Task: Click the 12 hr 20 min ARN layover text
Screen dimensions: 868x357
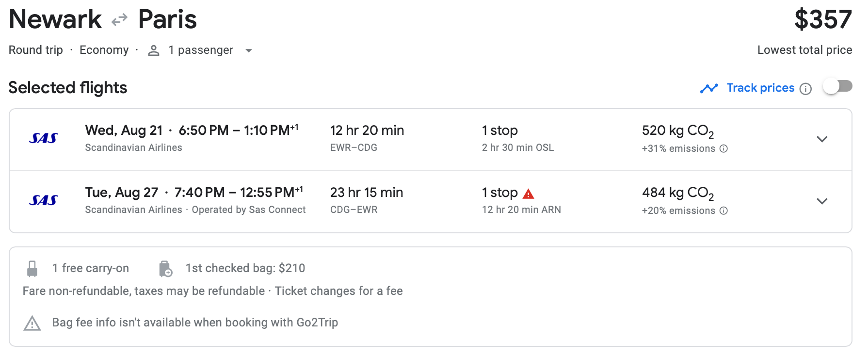Action: 521,210
